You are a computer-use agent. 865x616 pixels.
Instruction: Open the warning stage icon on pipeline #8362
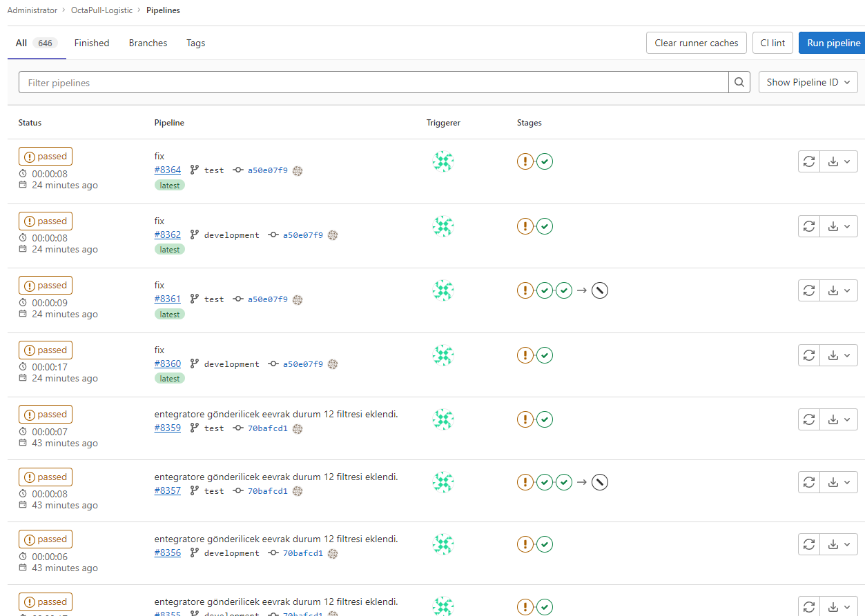[x=525, y=226]
